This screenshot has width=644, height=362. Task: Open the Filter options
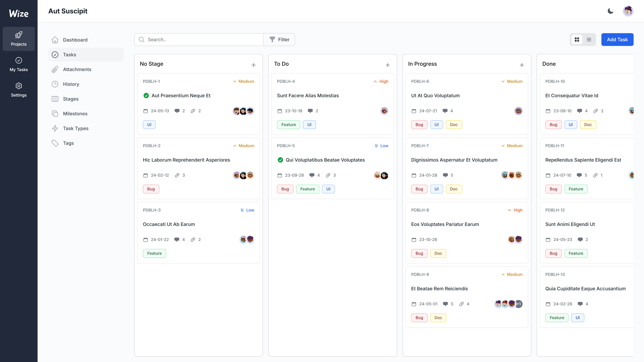click(279, 40)
